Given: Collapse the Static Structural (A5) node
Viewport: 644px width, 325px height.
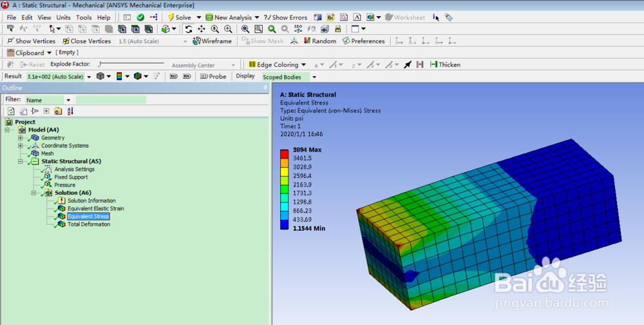Looking at the screenshot, I should tap(20, 162).
